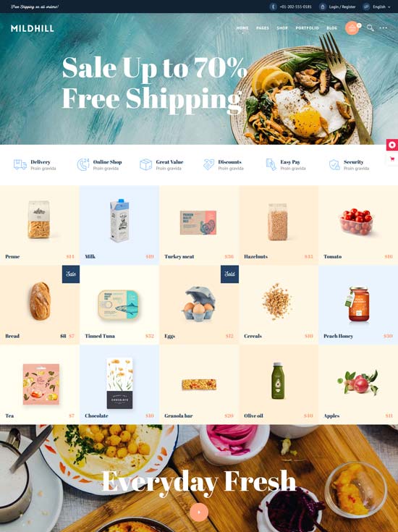Open the Shop menu item

[282, 28]
